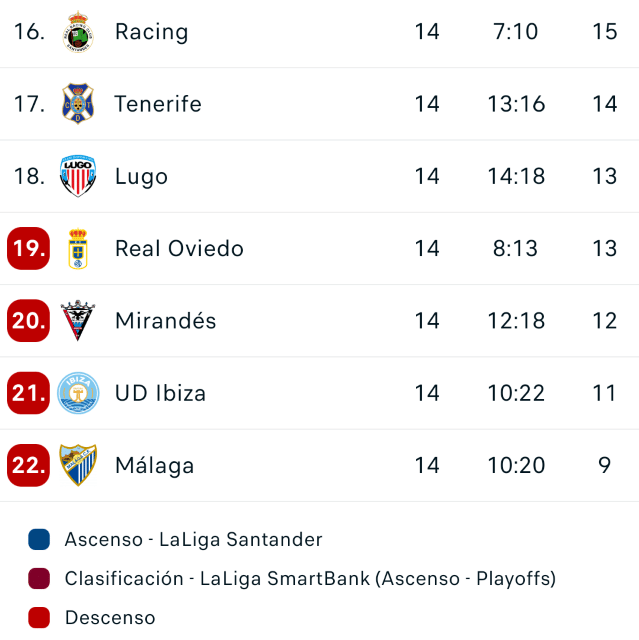639x640 pixels.
Task: Click the maroon Clasificación playoffs legend swatch
Action: click(x=39, y=579)
